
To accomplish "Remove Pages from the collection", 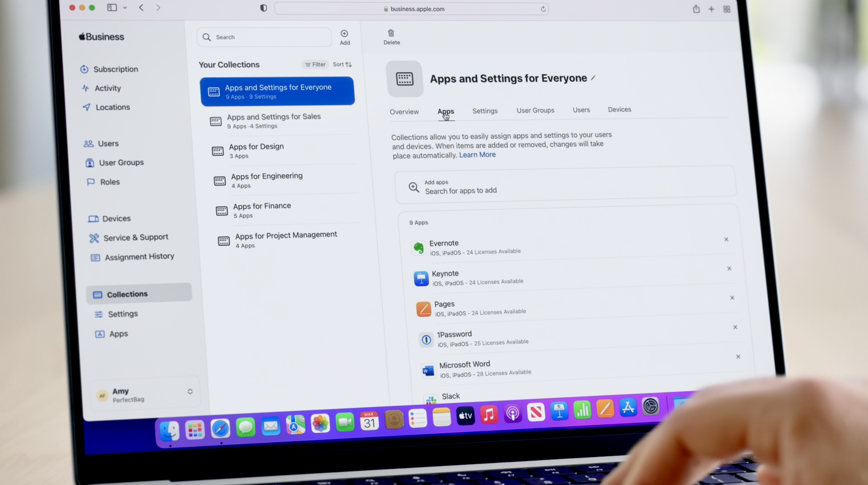I will point(732,298).
